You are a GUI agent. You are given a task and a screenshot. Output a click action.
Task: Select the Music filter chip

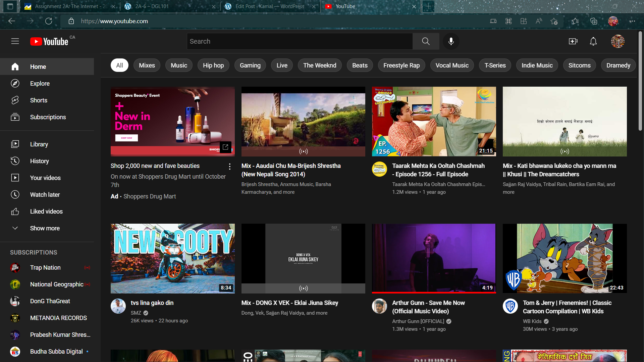[179, 65]
